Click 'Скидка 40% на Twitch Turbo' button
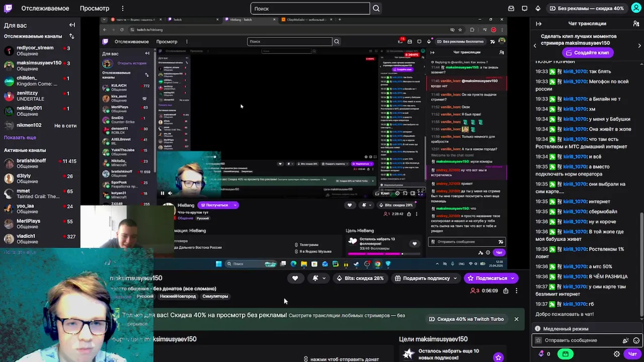Viewport: 644px width, 362px height. coord(466,319)
